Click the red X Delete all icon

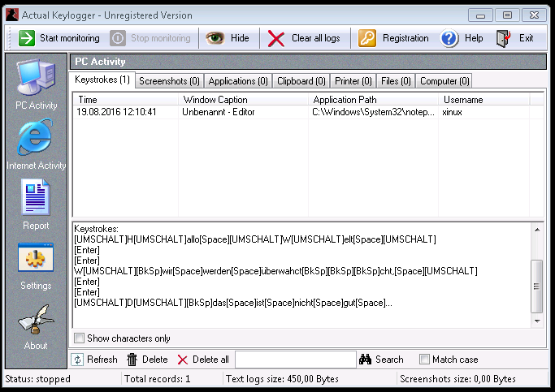pos(183,360)
